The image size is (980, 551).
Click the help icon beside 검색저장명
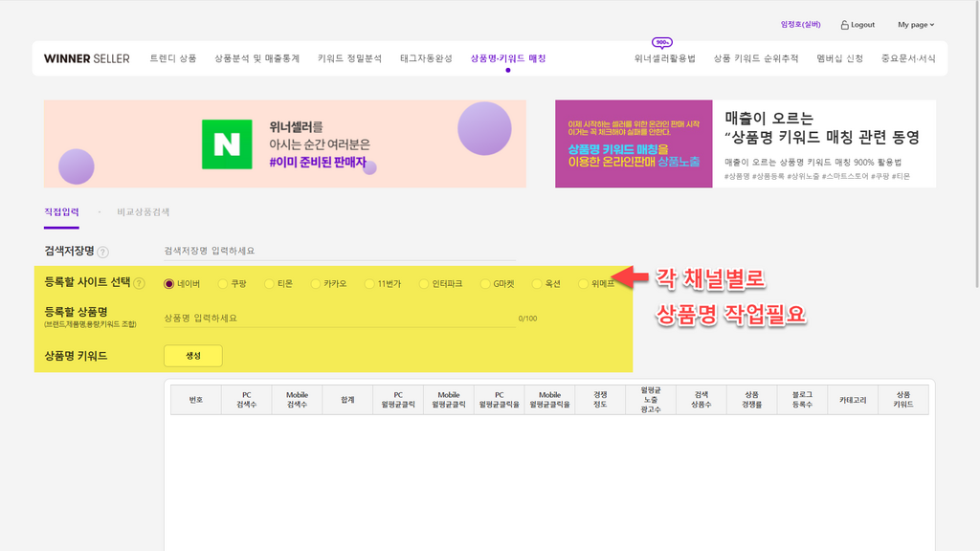point(103,252)
